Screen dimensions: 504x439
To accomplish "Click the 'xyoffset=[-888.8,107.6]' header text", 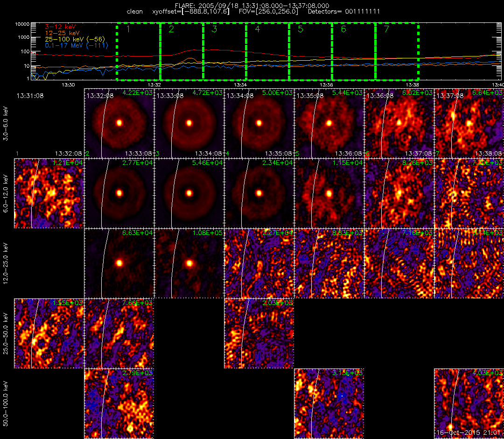I will coord(191,12).
